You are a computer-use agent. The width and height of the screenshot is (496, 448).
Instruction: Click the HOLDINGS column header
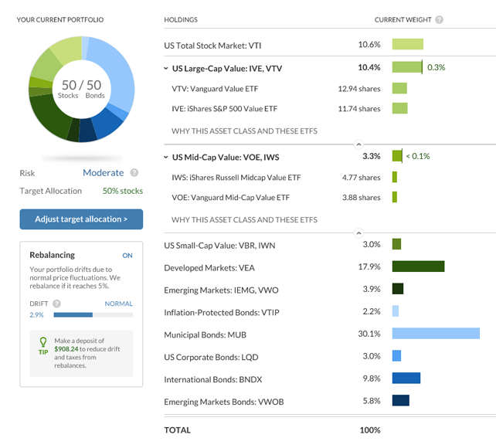pos(181,19)
